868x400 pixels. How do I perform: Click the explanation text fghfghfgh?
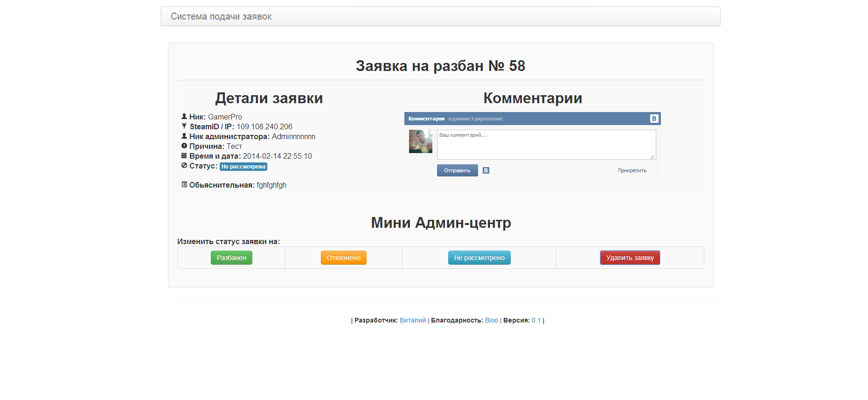point(271,185)
